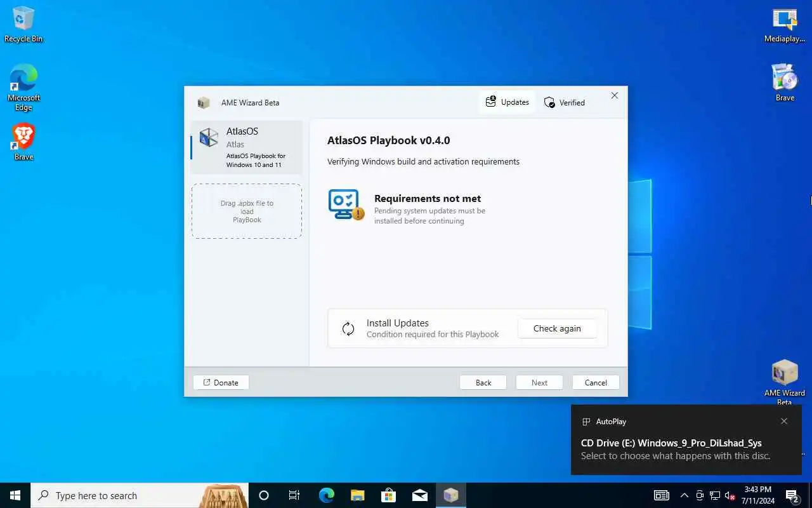This screenshot has height=508, width=812.
Task: Open the Action Center notifications icon
Action: tap(792, 495)
